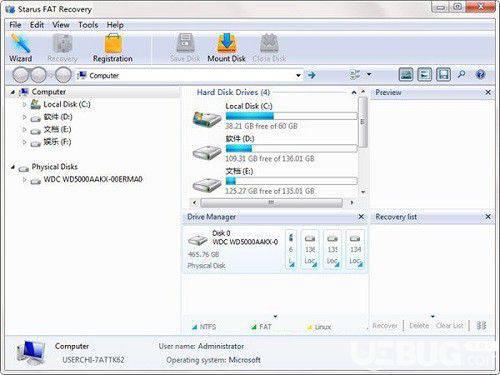The image size is (500, 375).
Task: Open the File menu
Action: click(x=15, y=25)
